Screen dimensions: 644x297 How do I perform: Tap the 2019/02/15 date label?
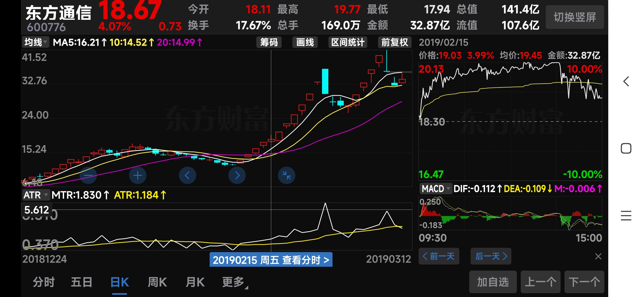[x=443, y=42]
